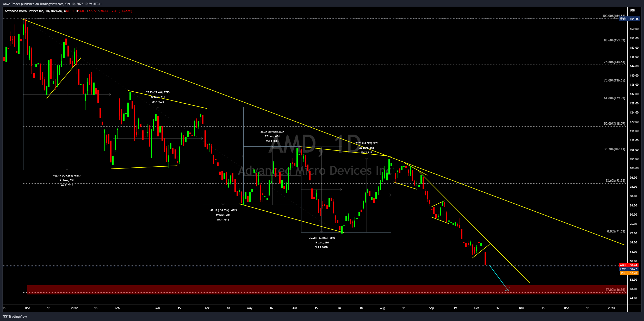Click the Sep label on the time axis
The image size is (644, 321).
pyautogui.click(x=432, y=308)
